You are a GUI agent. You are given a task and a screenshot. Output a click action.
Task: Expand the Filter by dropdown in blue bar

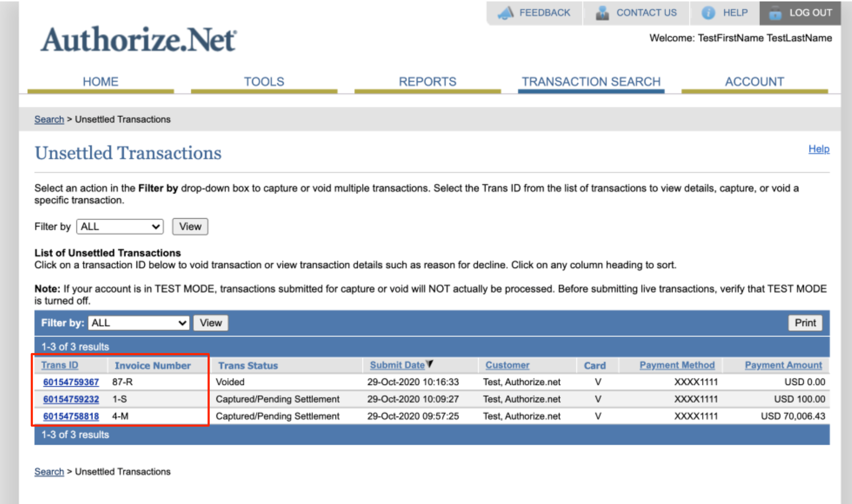(x=139, y=323)
